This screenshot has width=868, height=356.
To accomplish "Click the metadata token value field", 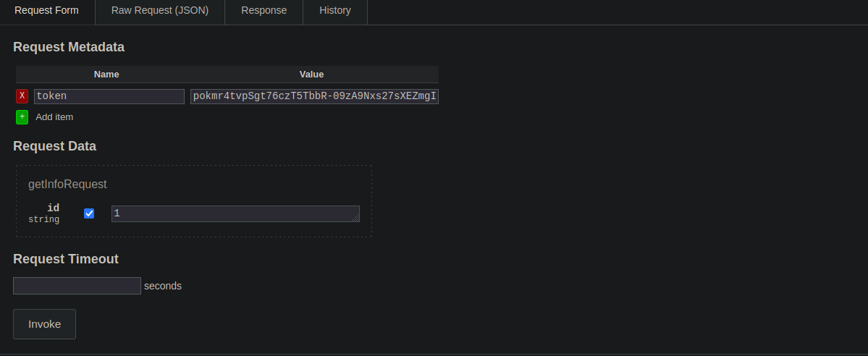I will click(x=314, y=96).
